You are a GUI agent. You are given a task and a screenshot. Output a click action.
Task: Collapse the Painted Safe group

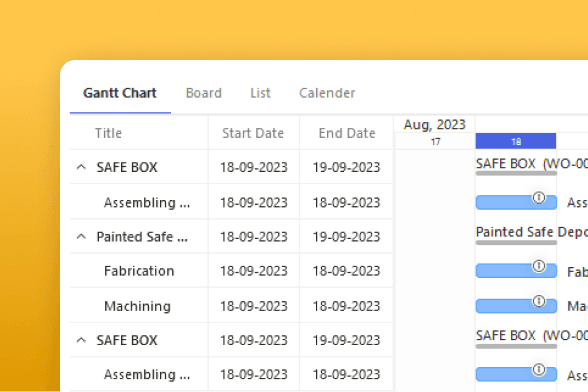[x=81, y=237]
